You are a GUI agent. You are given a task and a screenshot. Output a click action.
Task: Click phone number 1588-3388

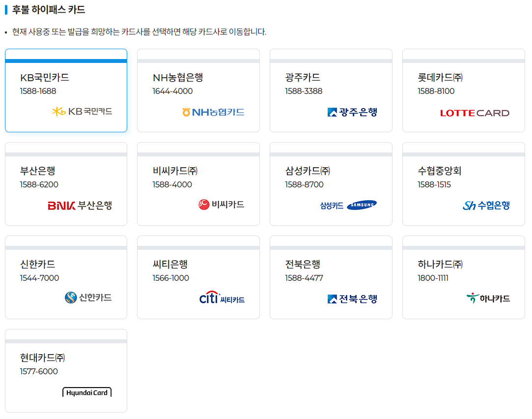pos(304,91)
